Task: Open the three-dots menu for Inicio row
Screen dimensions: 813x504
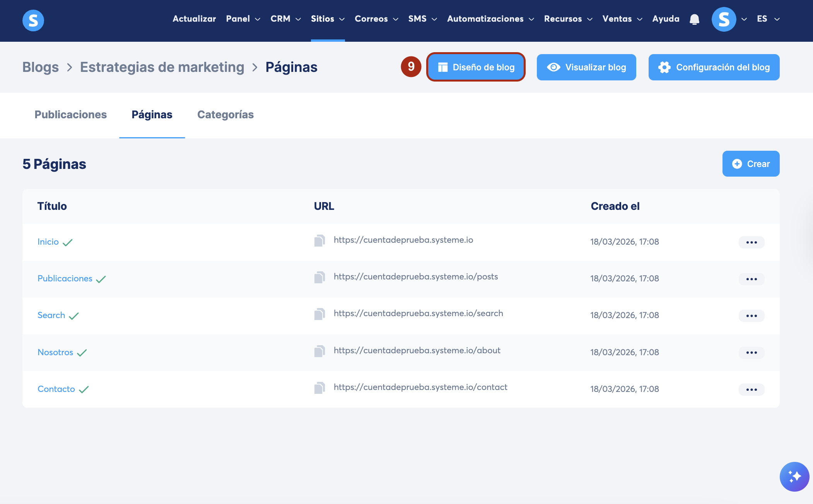Action: (751, 242)
